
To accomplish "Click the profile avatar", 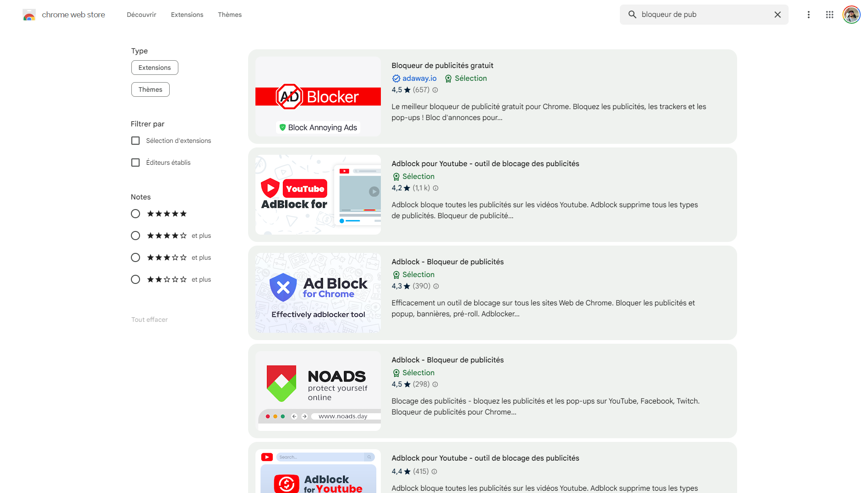I will [851, 14].
